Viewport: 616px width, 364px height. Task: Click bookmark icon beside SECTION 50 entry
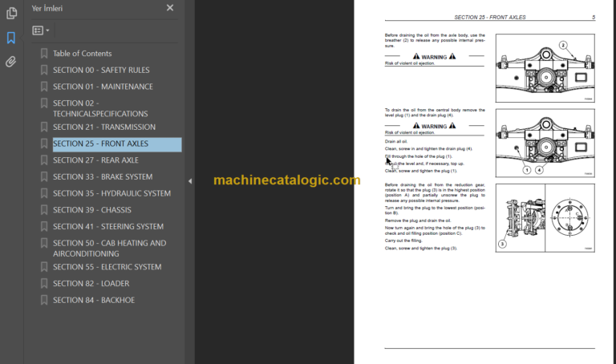click(x=44, y=243)
